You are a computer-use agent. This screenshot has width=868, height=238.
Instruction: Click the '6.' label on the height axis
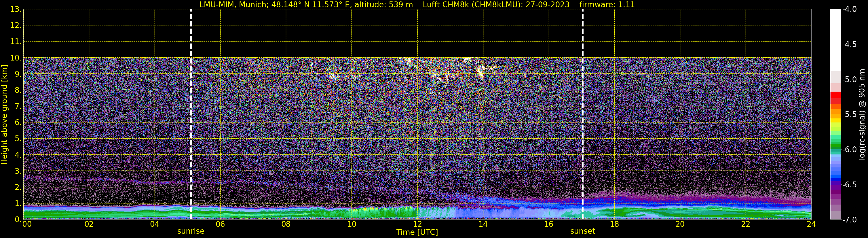click(18, 122)
